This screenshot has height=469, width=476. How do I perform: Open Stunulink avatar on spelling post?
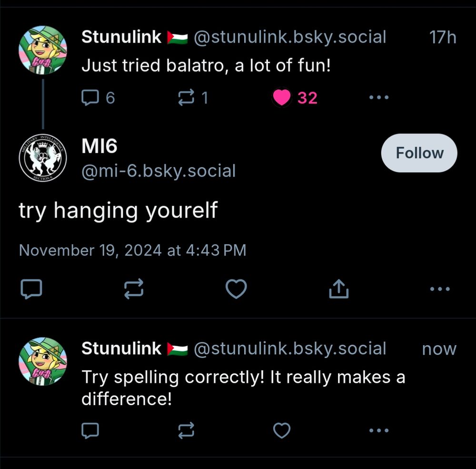tap(42, 361)
